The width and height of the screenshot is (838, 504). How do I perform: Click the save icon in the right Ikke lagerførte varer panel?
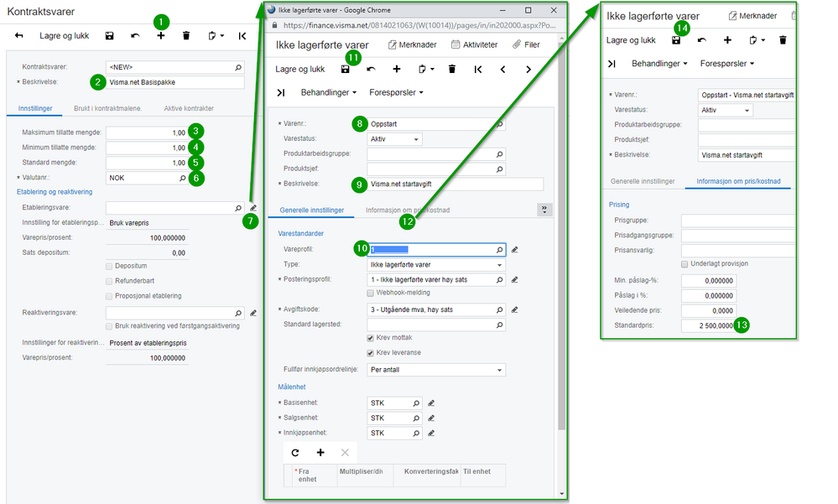pyautogui.click(x=676, y=40)
